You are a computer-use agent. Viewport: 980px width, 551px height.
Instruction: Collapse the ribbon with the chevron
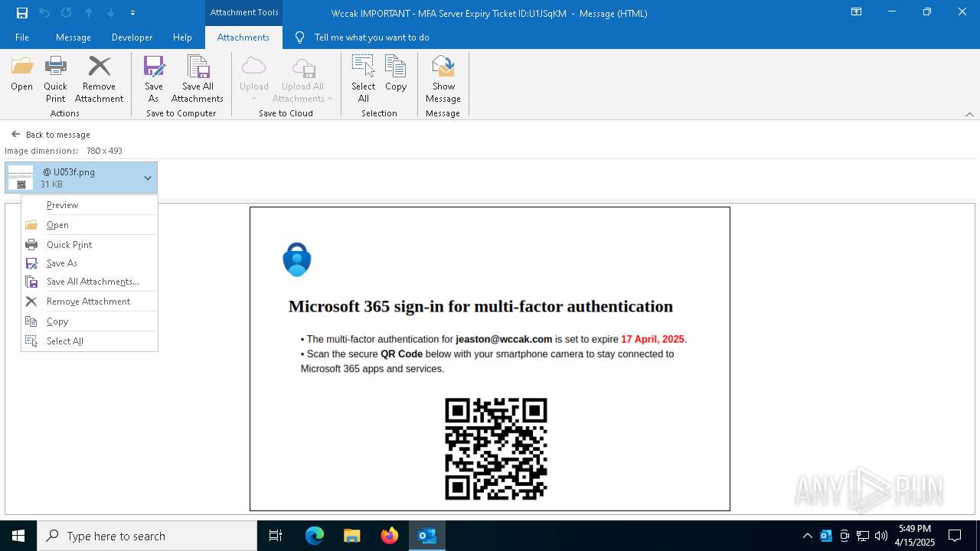[969, 114]
